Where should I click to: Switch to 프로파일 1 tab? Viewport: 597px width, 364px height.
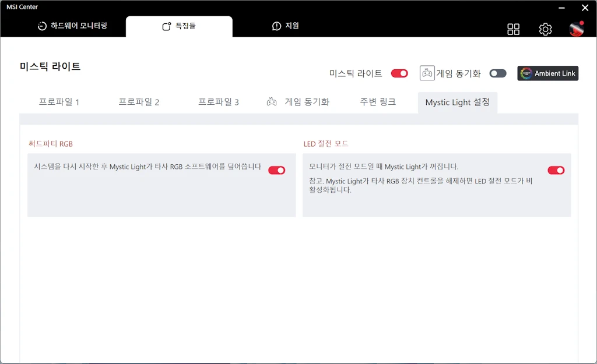pyautogui.click(x=59, y=102)
